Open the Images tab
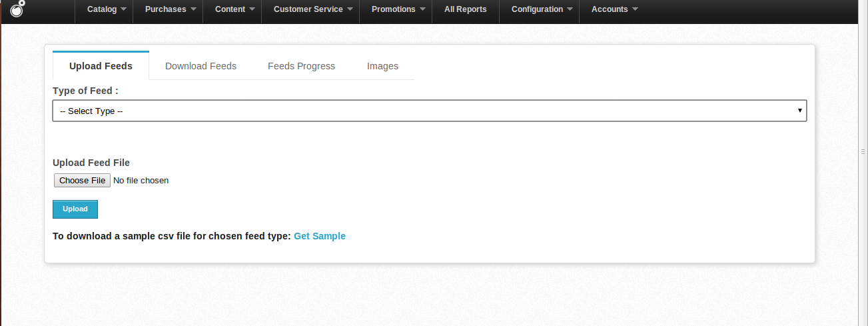The width and height of the screenshot is (868, 326). (382, 66)
